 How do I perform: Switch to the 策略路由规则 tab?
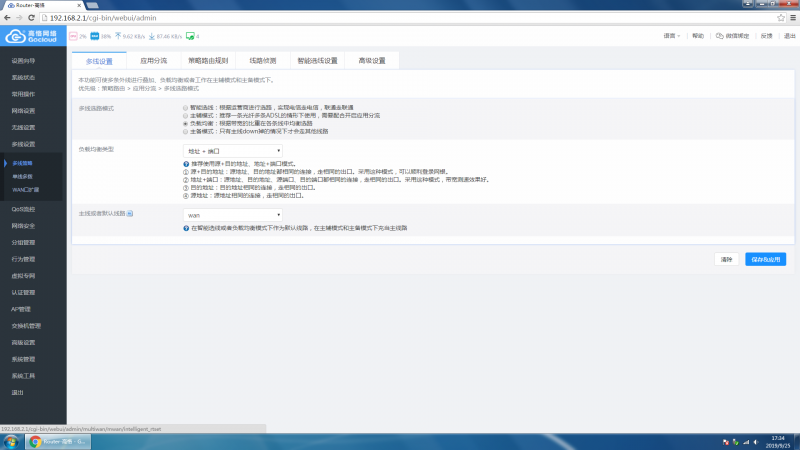coord(208,60)
